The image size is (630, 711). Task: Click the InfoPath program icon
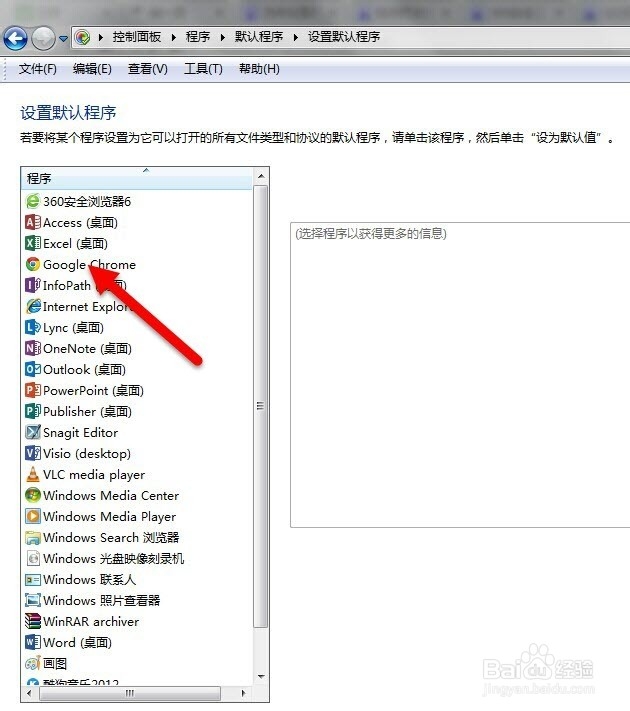33,285
